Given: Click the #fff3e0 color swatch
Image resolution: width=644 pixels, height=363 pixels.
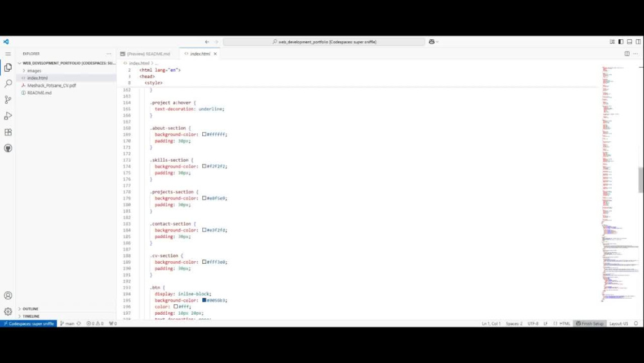Looking at the screenshot, I should point(204,262).
